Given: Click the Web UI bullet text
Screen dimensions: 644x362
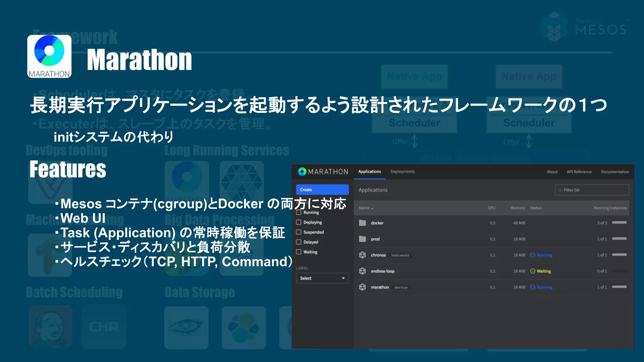Looking at the screenshot, I should (83, 218).
